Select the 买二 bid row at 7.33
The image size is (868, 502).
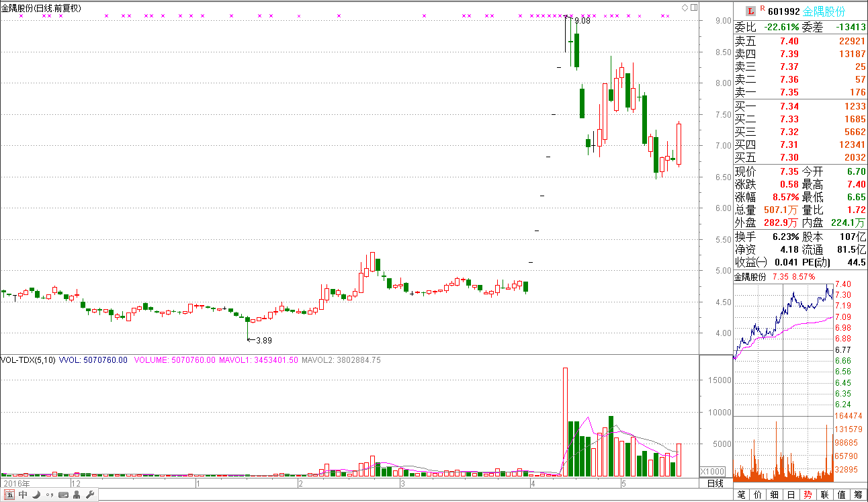point(800,119)
